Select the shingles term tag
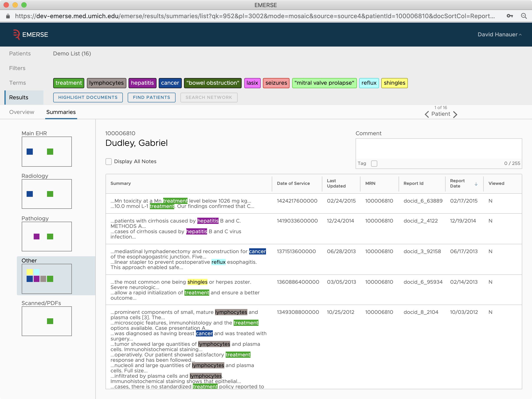This screenshot has height=399, width=532. tap(394, 83)
